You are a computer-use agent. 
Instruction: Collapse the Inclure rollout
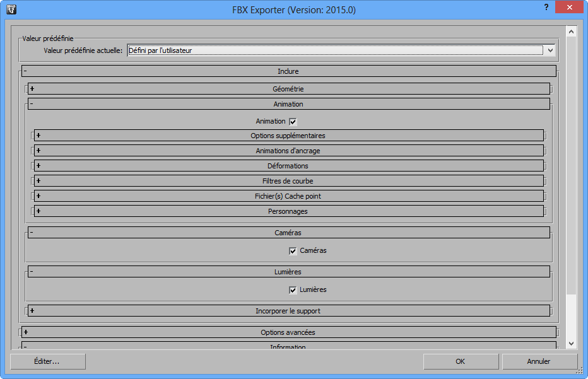coord(289,71)
